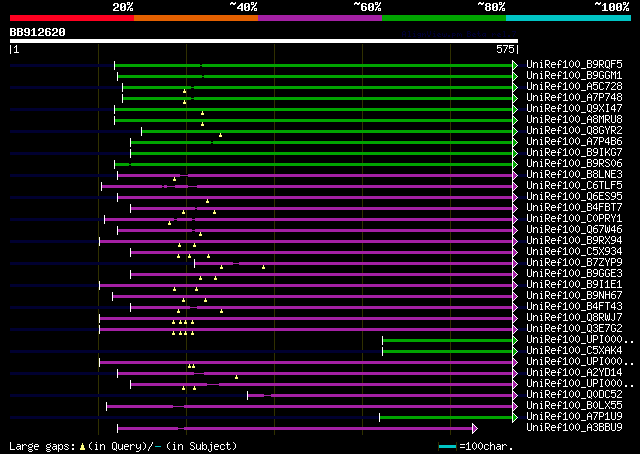This screenshot has height=454, width=640.
Task: Click the orange ~40% identity legend bar
Action: tap(196, 18)
